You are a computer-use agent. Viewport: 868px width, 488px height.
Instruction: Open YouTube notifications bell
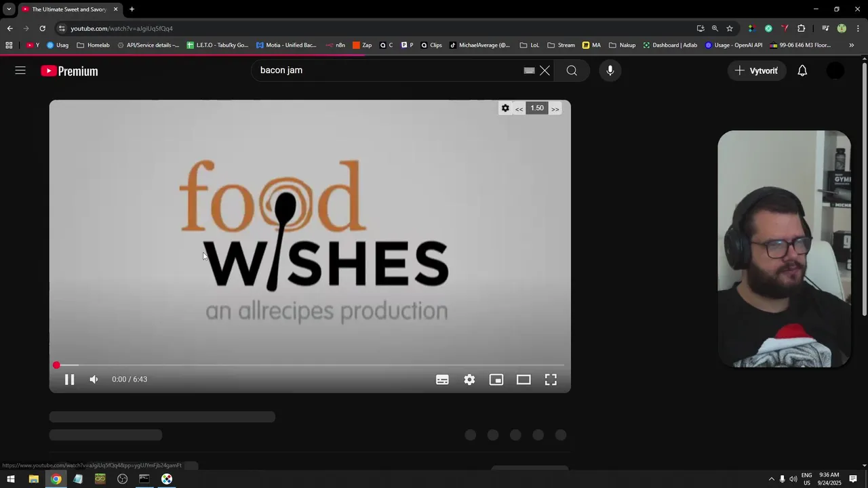click(802, 70)
